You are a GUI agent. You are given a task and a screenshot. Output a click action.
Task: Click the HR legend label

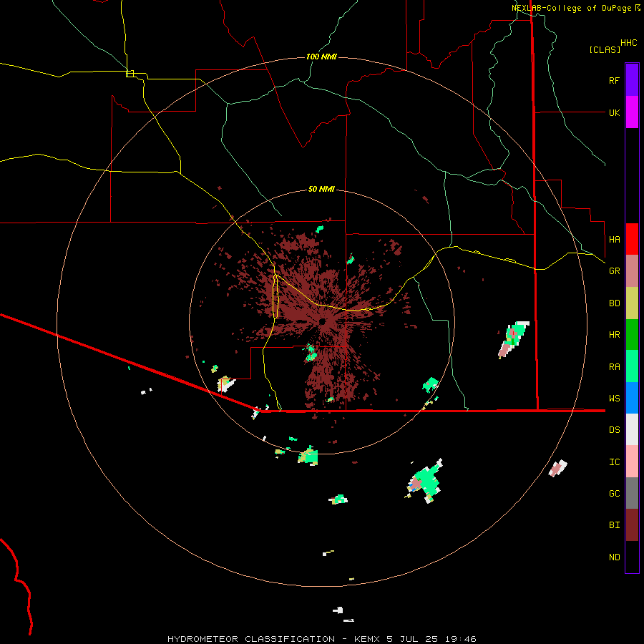click(614, 335)
